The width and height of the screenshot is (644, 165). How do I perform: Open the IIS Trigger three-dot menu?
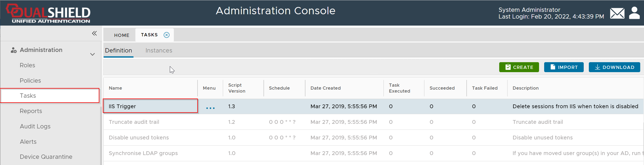coord(210,108)
